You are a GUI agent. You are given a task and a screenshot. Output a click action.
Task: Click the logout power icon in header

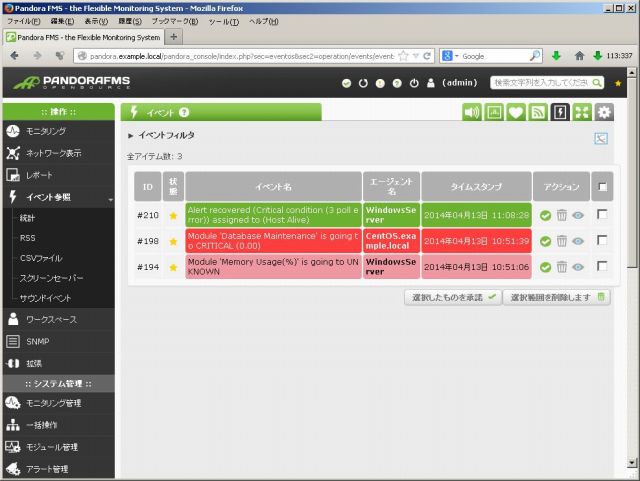click(414, 83)
